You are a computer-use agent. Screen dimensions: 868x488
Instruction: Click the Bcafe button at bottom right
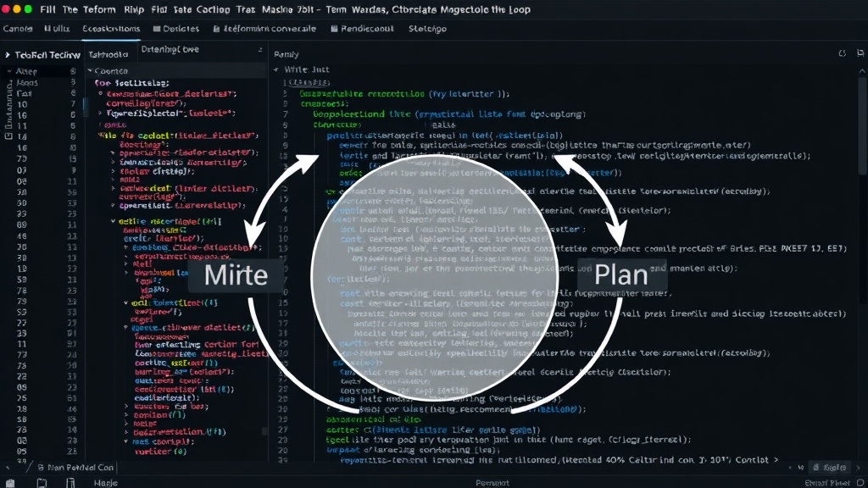pos(829,468)
